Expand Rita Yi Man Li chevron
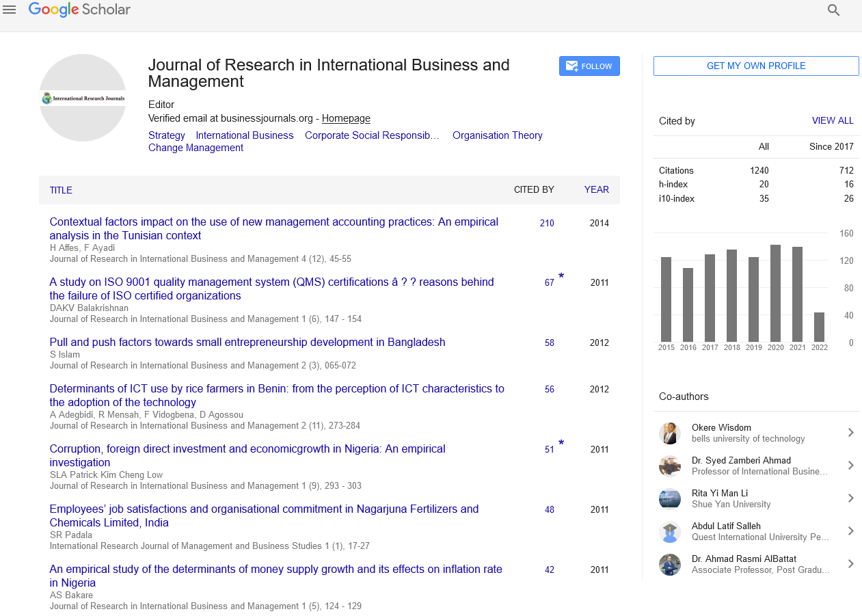 851,498
